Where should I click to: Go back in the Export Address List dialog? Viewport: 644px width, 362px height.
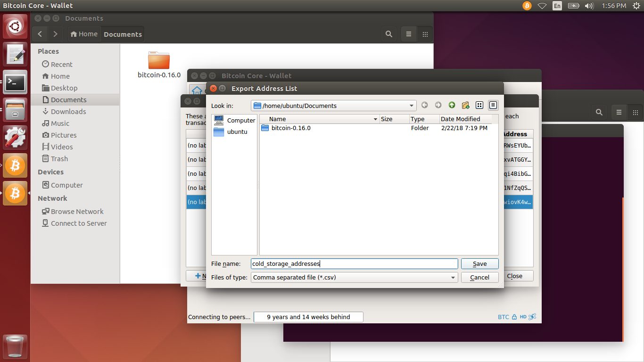point(425,105)
